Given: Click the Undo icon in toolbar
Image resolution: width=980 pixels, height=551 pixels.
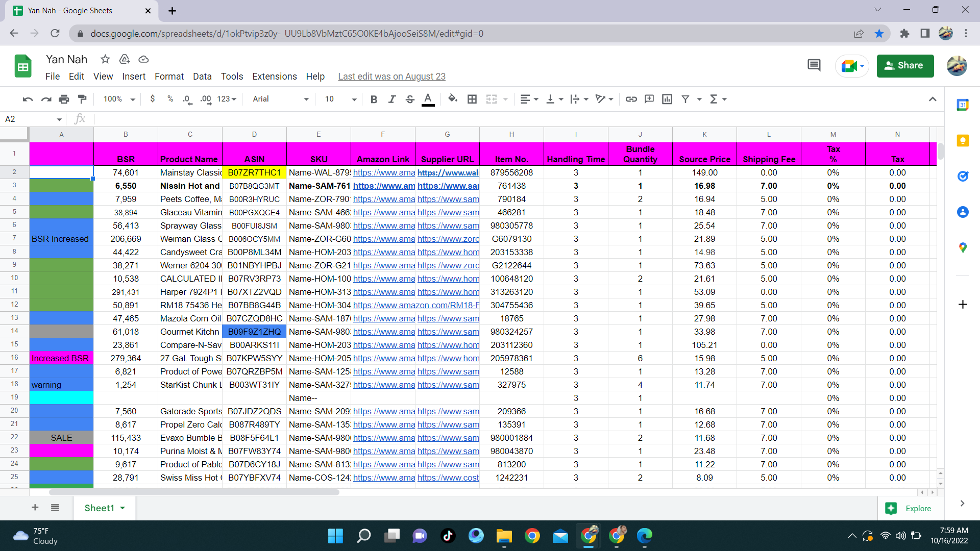Looking at the screenshot, I should click(x=28, y=99).
